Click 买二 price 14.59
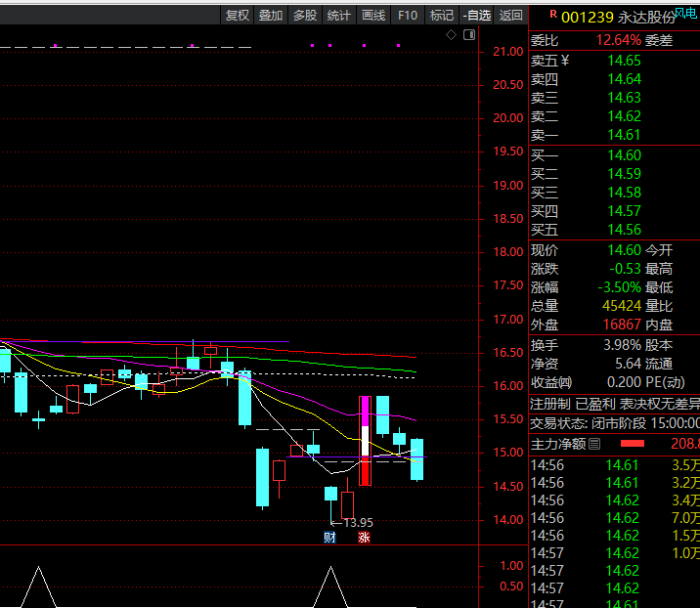Image resolution: width=700 pixels, height=608 pixels. click(624, 174)
